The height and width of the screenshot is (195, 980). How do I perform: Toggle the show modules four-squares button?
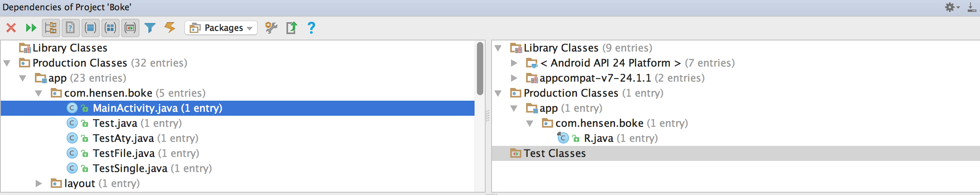point(110,28)
